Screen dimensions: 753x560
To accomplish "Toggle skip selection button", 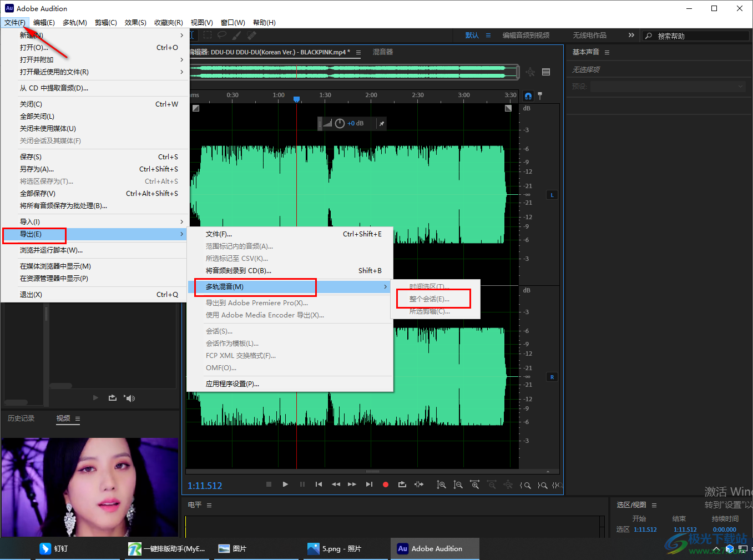I will [419, 485].
